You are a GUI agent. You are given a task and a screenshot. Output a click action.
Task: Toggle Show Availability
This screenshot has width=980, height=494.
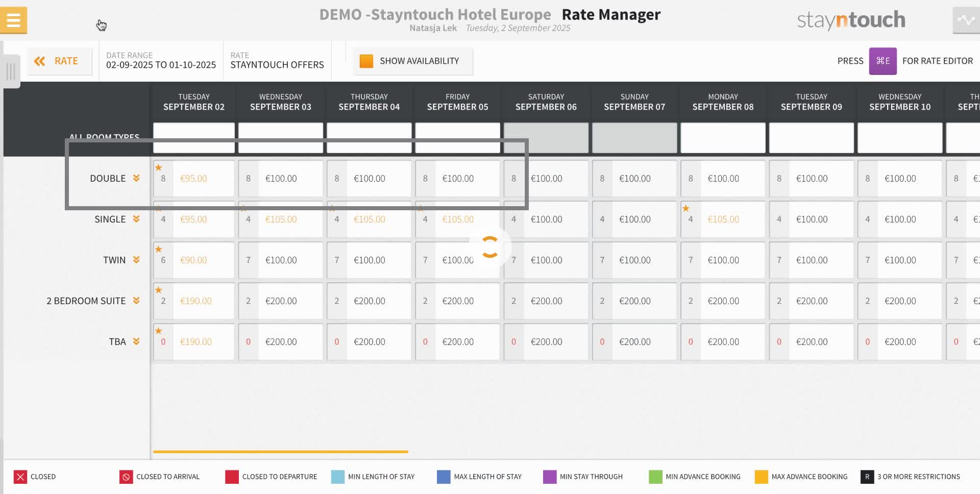point(413,61)
